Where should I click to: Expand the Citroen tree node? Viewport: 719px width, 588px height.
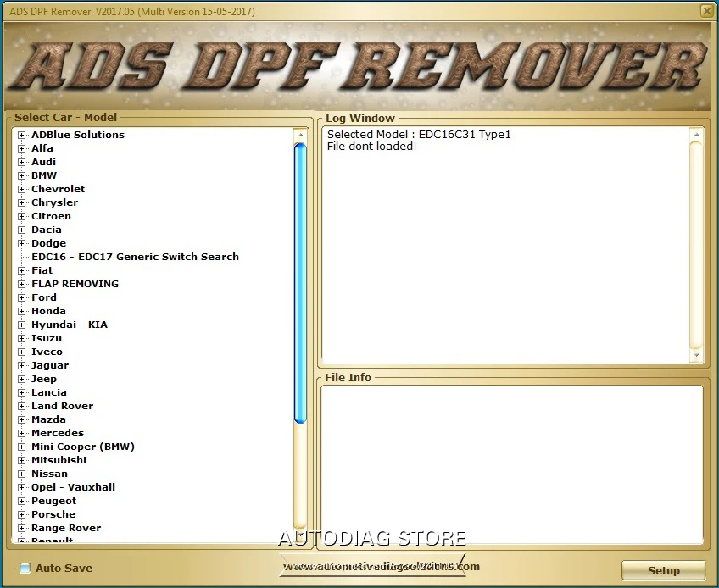[x=21, y=216]
